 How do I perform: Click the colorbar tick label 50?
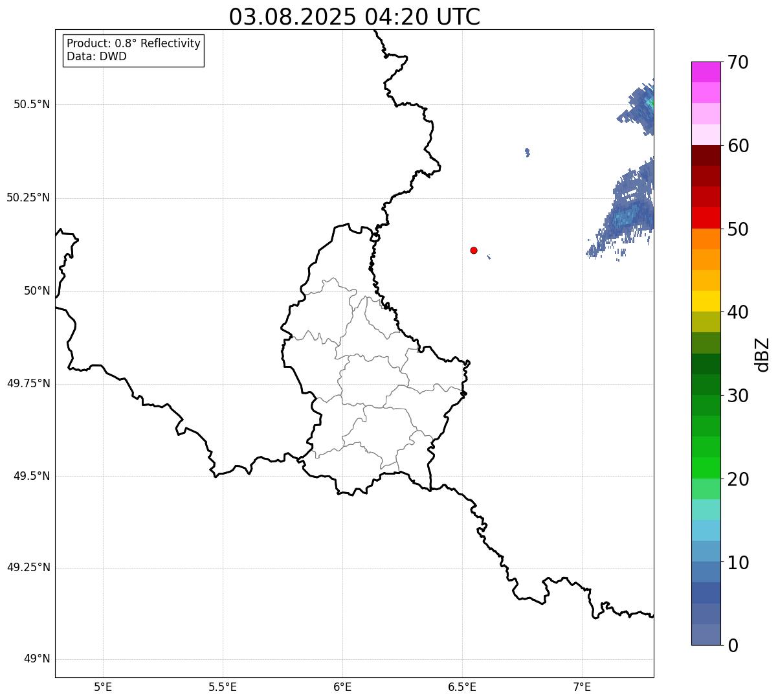tap(738, 229)
